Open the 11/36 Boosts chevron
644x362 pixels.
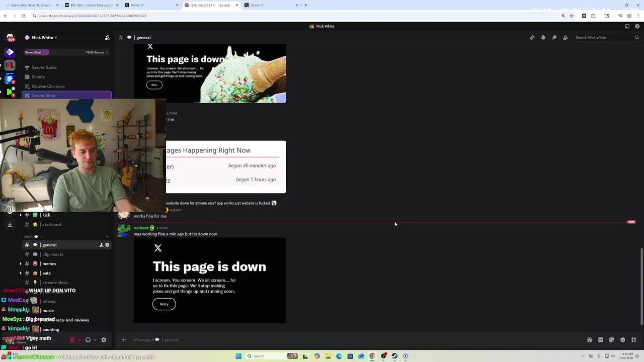pyautogui.click(x=107, y=52)
